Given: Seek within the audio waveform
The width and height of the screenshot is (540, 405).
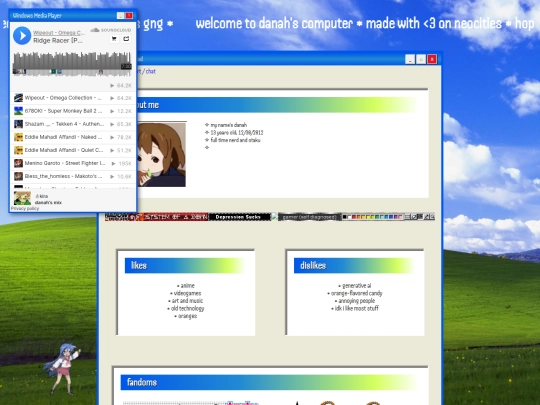Looking at the screenshot, I should coord(72,63).
